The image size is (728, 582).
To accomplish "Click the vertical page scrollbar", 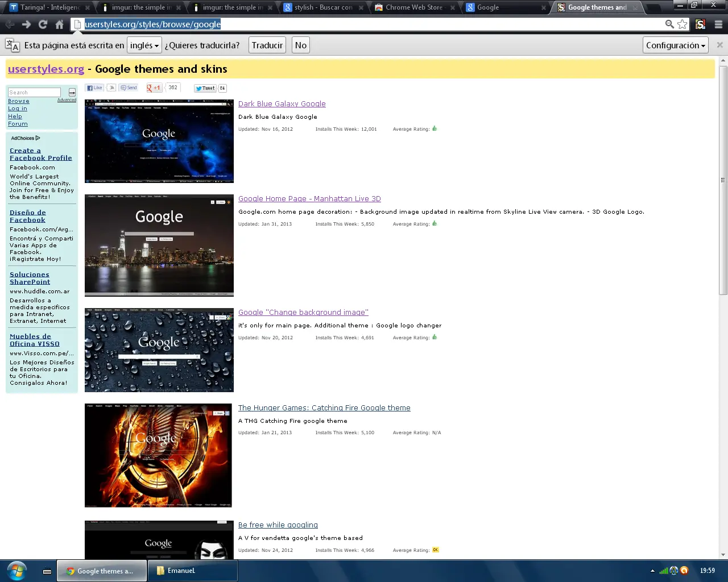I will (x=723, y=181).
